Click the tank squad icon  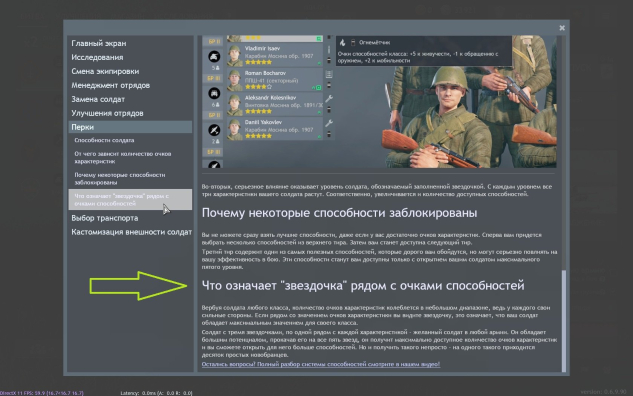[214, 57]
